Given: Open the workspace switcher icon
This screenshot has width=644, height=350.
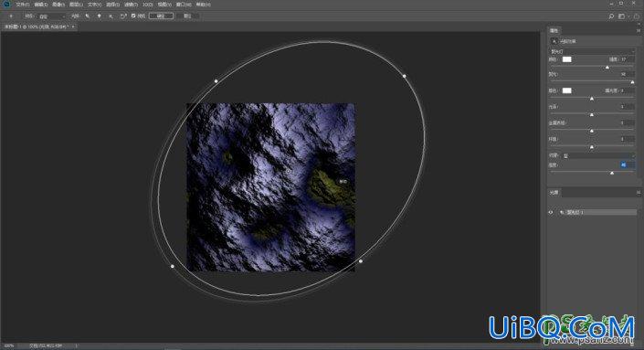Looking at the screenshot, I should pos(622,16).
